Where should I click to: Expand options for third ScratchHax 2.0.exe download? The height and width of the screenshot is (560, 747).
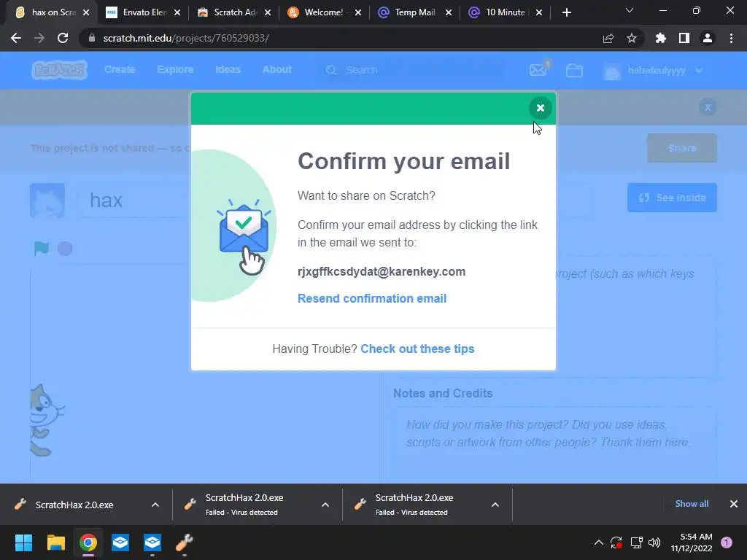point(495,505)
